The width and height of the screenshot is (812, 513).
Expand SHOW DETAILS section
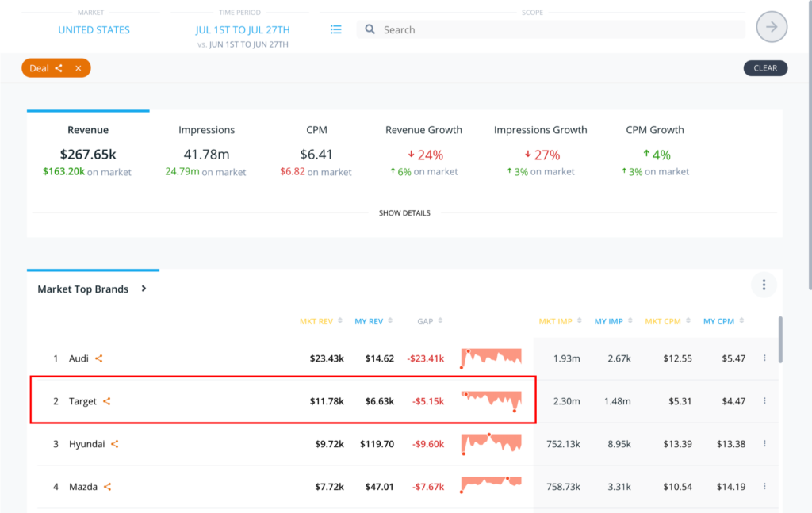(404, 212)
